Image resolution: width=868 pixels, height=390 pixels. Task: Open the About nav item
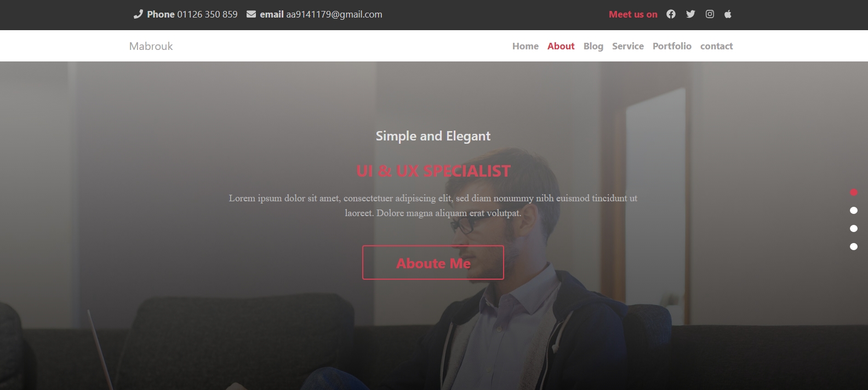point(561,46)
